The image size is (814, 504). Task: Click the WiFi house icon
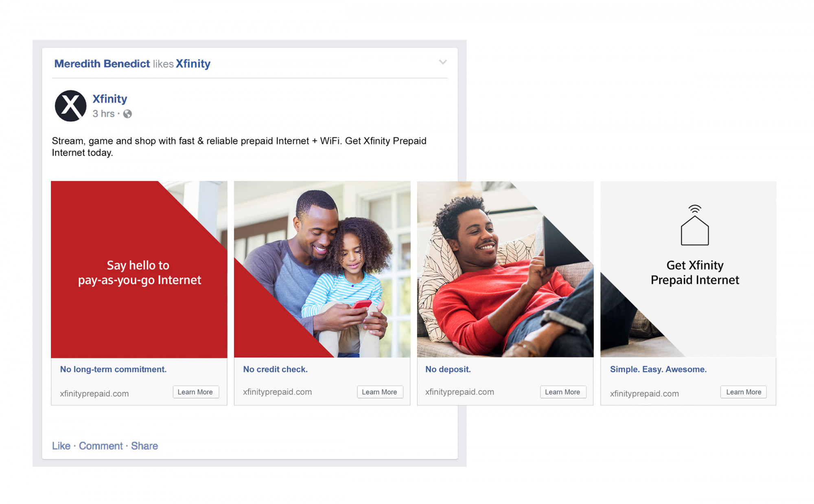coord(695,225)
